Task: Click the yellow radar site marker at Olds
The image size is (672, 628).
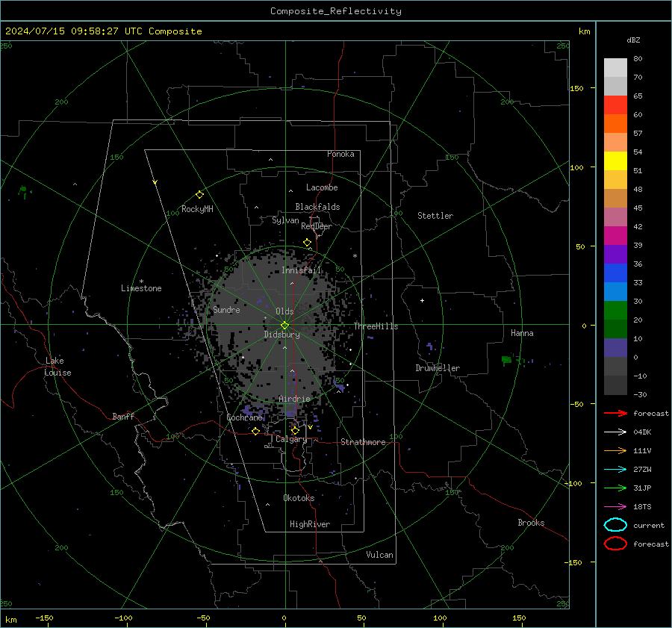Action: 285,325
